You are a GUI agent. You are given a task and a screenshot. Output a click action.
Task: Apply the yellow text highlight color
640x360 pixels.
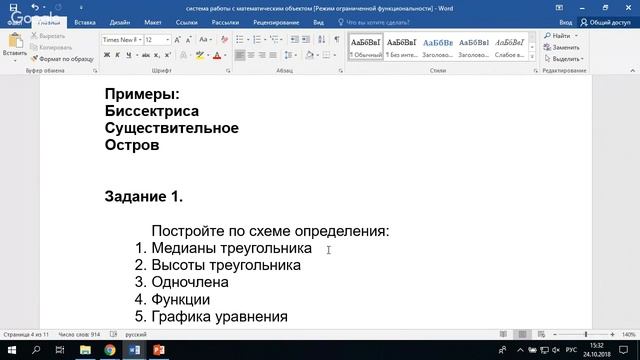(x=200, y=55)
